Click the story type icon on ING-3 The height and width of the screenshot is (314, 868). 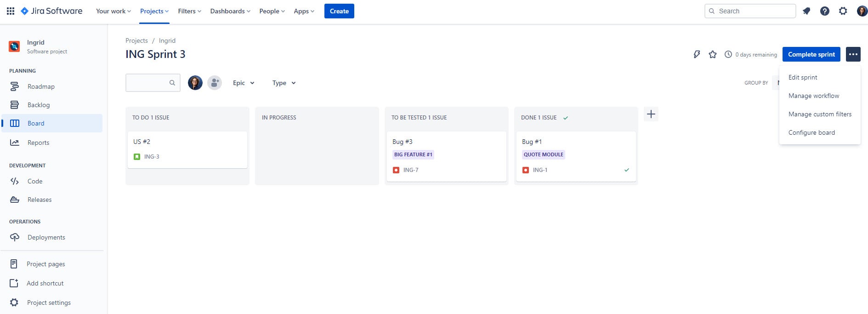pyautogui.click(x=137, y=157)
